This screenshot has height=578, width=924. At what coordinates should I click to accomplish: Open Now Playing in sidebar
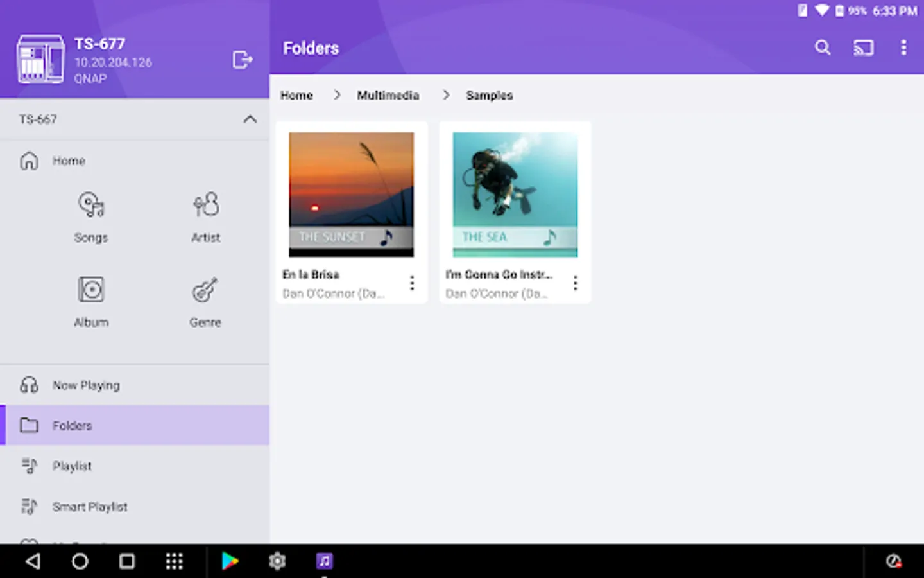[135, 385]
